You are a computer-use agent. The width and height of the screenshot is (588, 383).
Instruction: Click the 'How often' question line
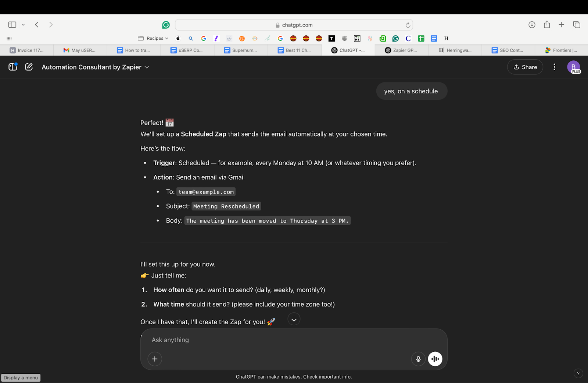tap(239, 290)
